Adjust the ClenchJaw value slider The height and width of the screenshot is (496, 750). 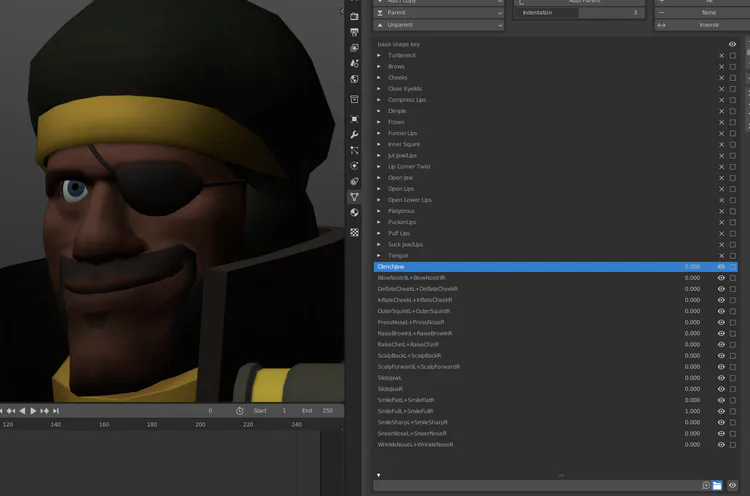(x=692, y=267)
